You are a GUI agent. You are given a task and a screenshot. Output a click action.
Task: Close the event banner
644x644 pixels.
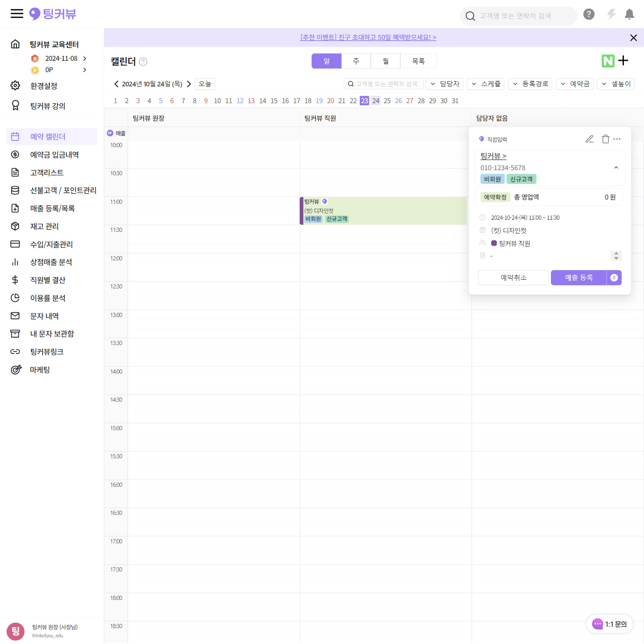coord(634,38)
